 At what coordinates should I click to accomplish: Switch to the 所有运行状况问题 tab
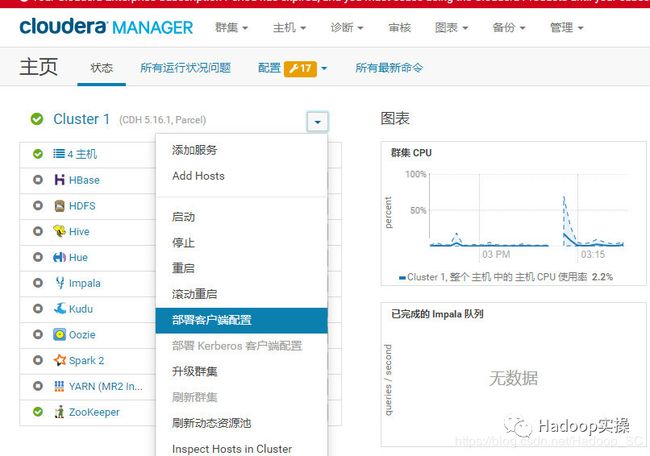[x=186, y=68]
